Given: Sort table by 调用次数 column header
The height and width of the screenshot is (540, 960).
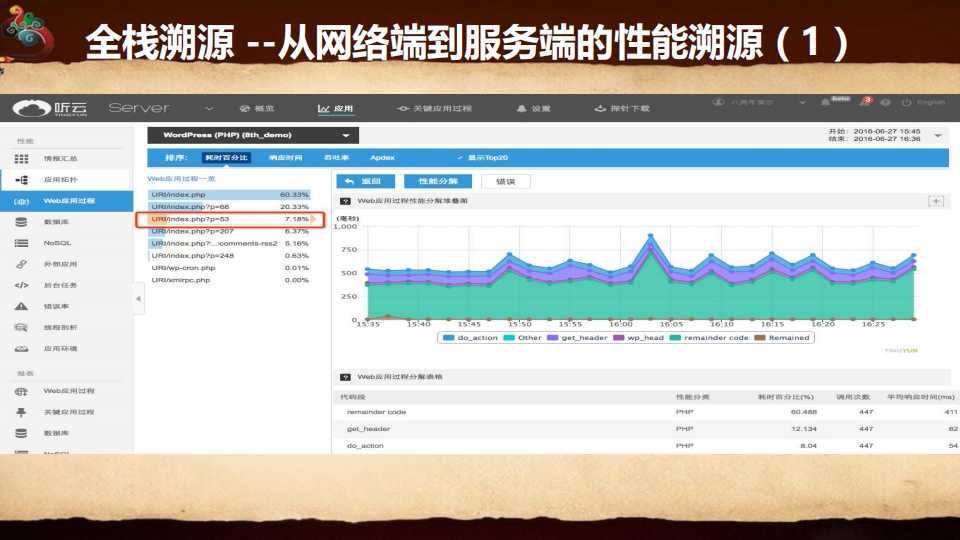Looking at the screenshot, I should point(853,397).
